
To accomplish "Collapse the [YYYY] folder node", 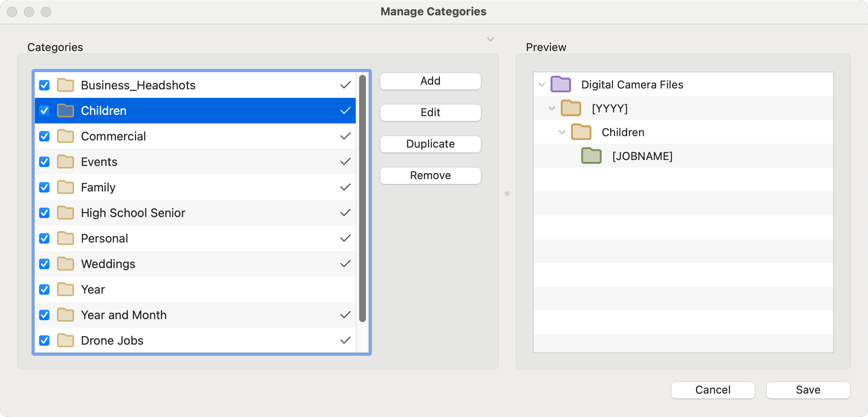I will 552,108.
